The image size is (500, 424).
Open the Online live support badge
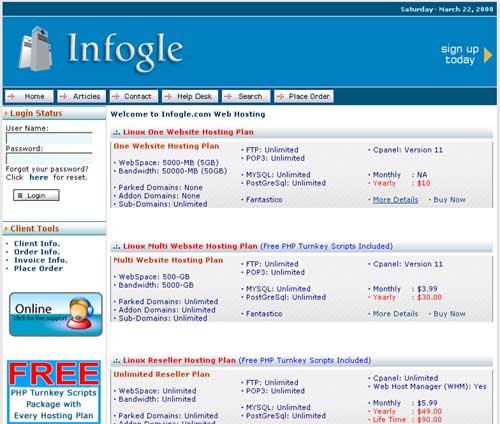coord(56,314)
